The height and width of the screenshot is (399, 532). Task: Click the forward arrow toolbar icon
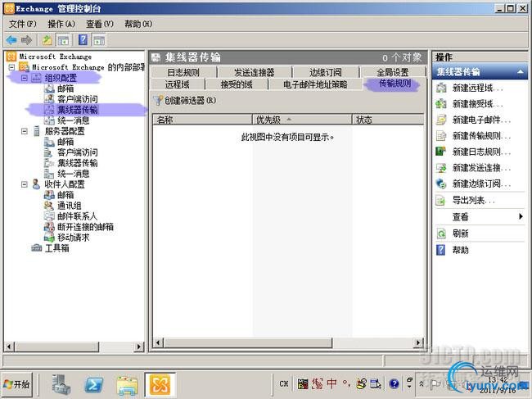coord(26,40)
